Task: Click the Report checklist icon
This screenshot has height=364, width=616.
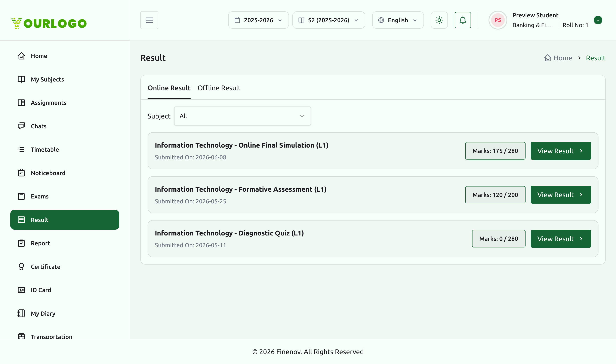Action: [21, 243]
